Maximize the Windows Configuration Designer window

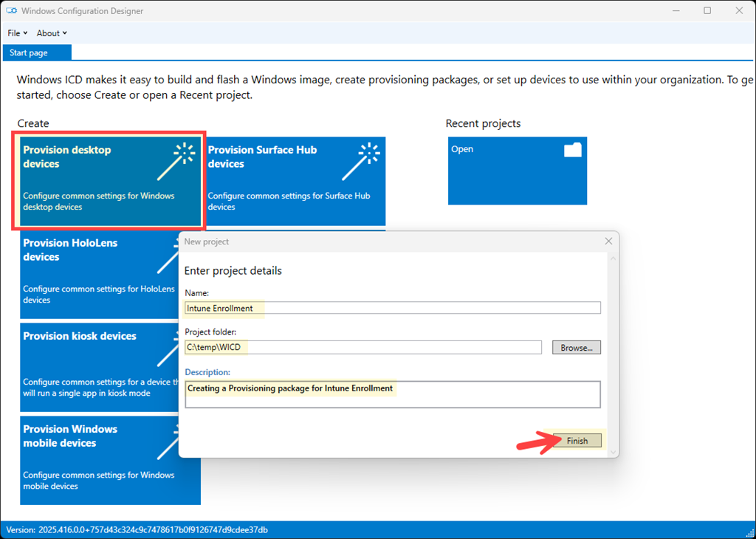(707, 10)
